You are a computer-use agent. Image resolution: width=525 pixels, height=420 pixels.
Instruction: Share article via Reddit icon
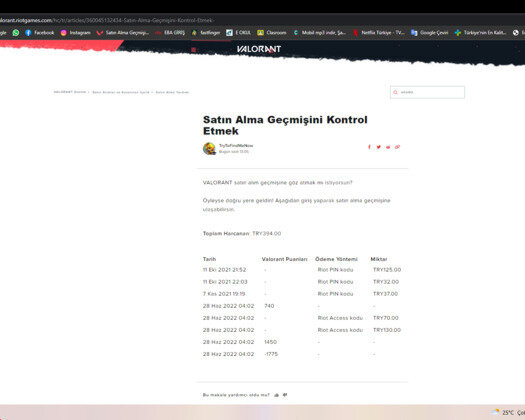388,147
